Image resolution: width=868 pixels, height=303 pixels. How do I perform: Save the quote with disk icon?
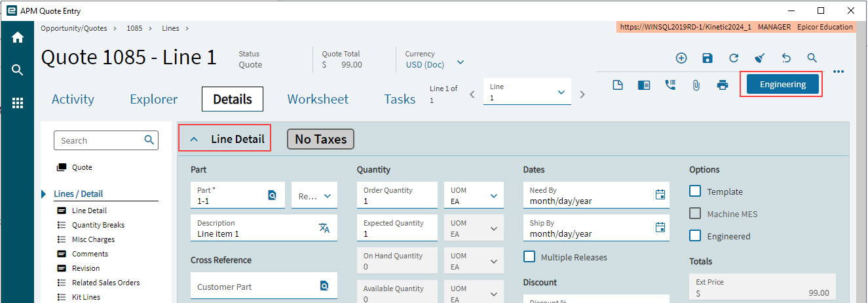[708, 58]
